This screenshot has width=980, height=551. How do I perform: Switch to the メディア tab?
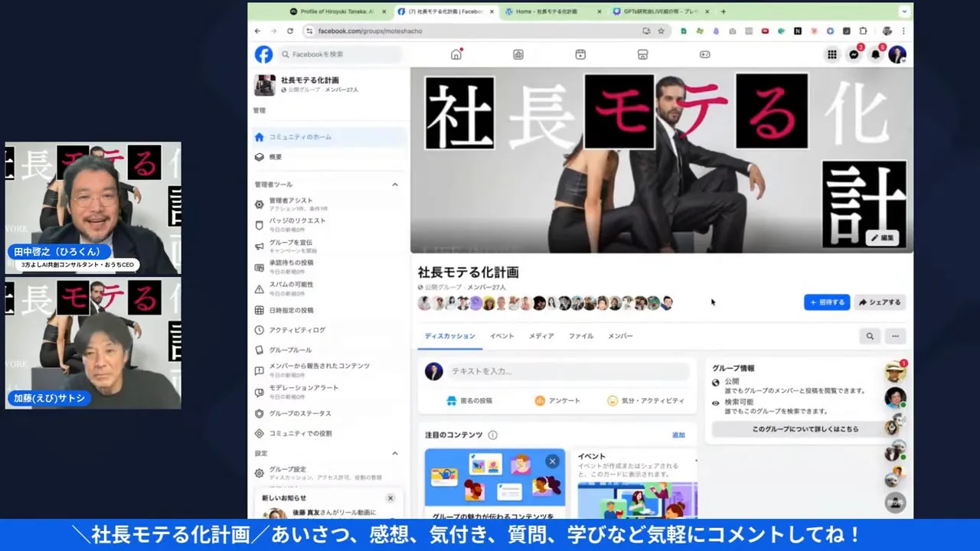(x=542, y=336)
